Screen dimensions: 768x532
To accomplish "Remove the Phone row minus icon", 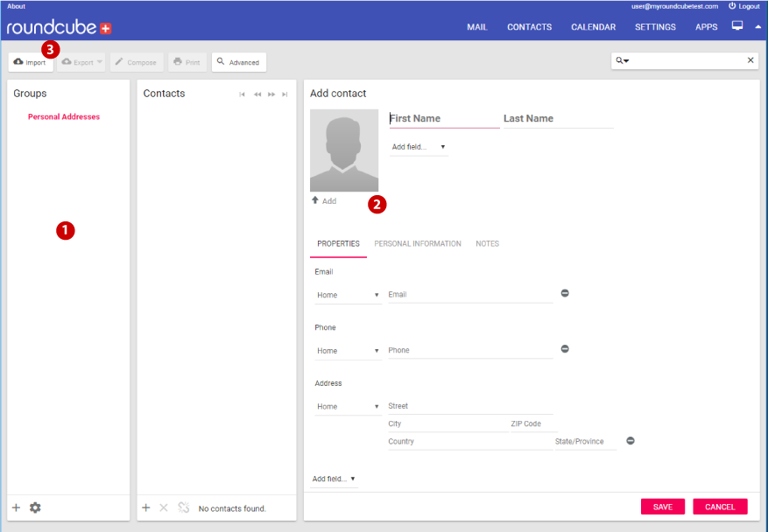I will [x=565, y=349].
